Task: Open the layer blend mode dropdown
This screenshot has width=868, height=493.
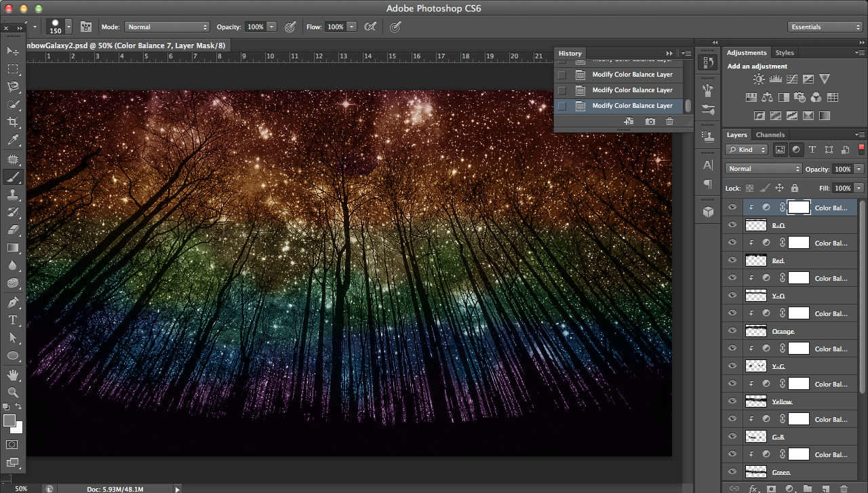Action: (x=764, y=169)
